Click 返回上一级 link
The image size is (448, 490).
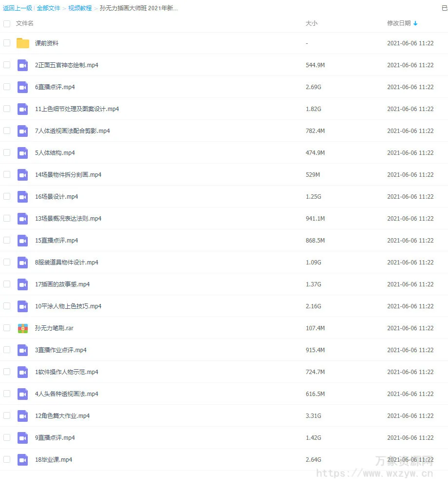click(17, 8)
